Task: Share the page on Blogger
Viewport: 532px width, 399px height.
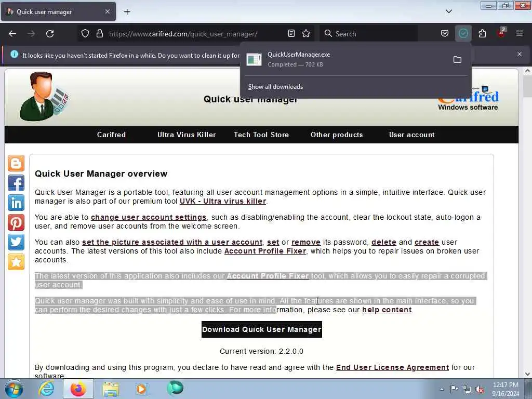Action: tap(16, 164)
